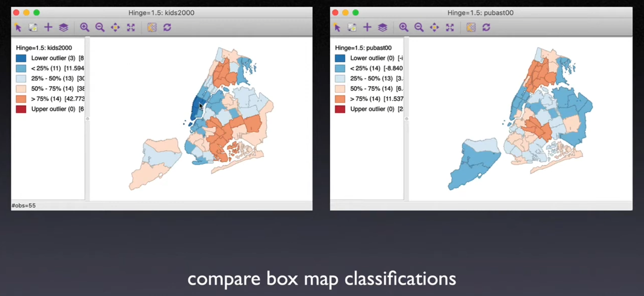Image resolution: width=644 pixels, height=296 pixels.
Task: Click refresh icon in pubast00 window
Action: [486, 27]
